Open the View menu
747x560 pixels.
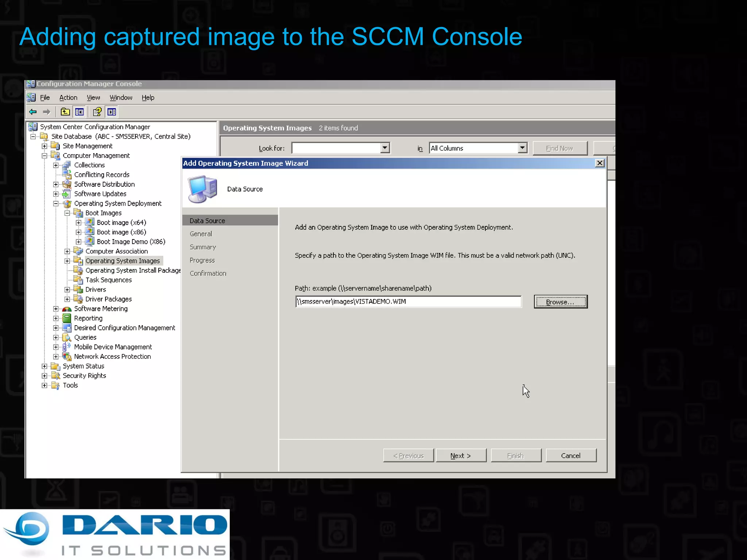click(x=93, y=98)
